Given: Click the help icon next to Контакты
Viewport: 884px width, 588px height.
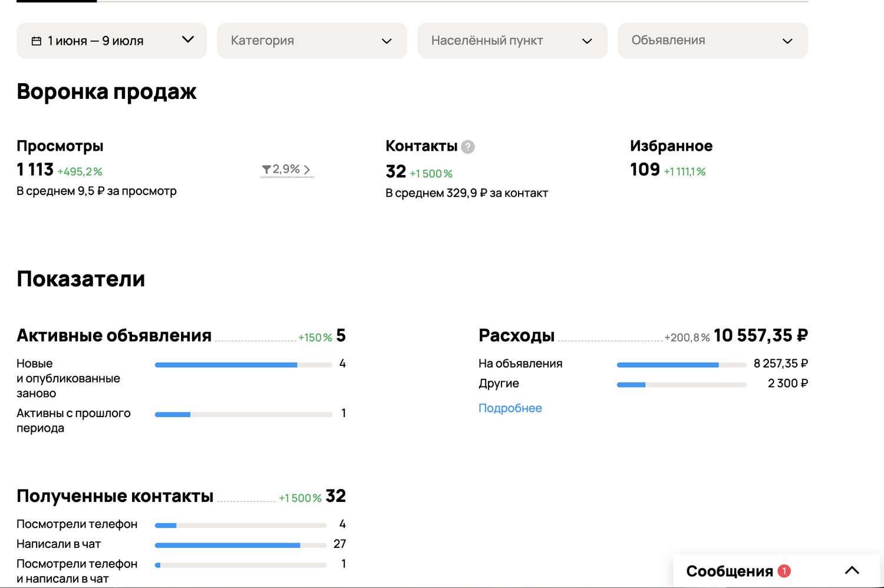Looking at the screenshot, I should (468, 147).
